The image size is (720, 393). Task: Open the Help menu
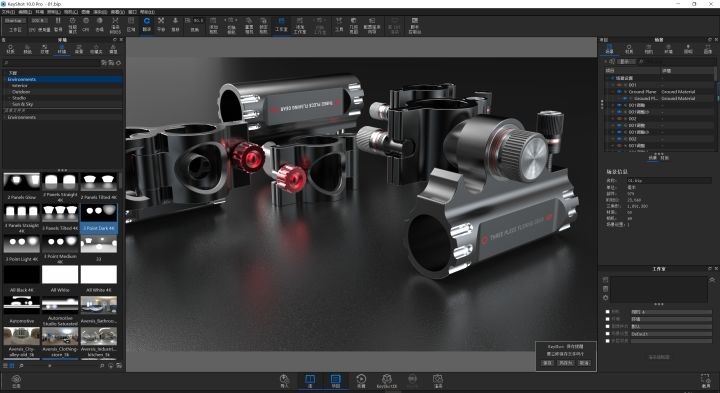pos(147,12)
